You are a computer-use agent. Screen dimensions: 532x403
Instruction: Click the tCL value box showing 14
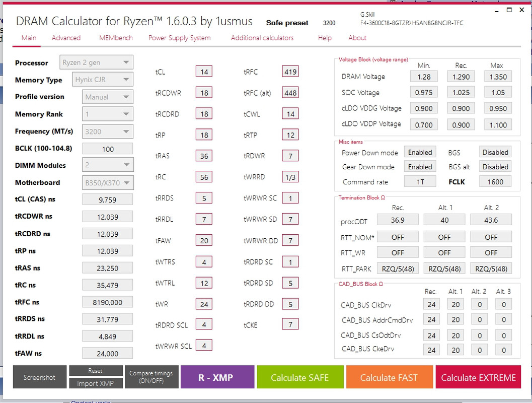[204, 72]
